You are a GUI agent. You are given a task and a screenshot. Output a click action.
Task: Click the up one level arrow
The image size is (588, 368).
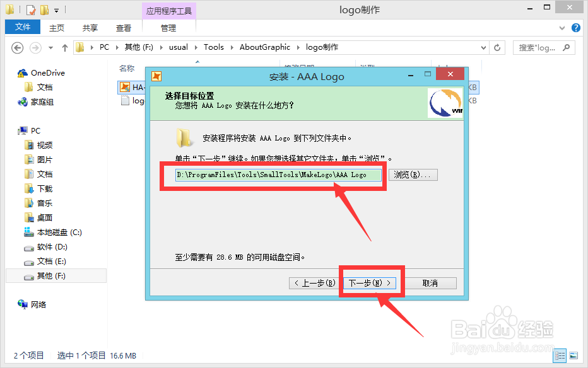(x=65, y=48)
